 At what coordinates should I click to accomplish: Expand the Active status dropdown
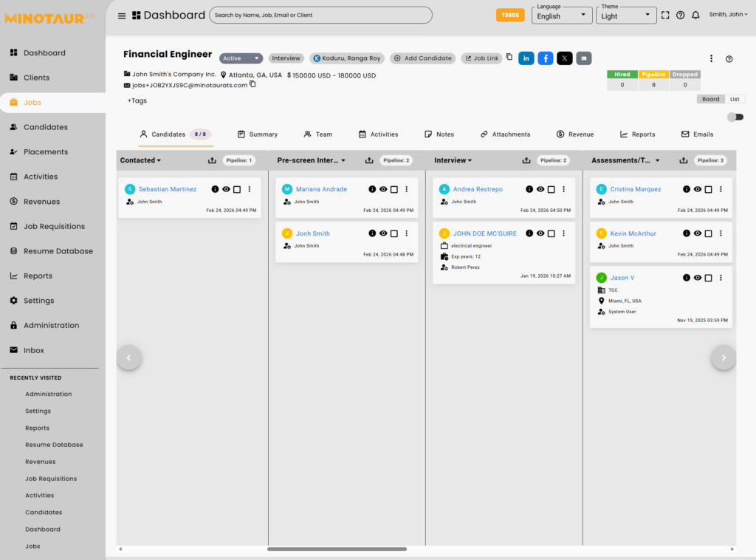tap(241, 58)
